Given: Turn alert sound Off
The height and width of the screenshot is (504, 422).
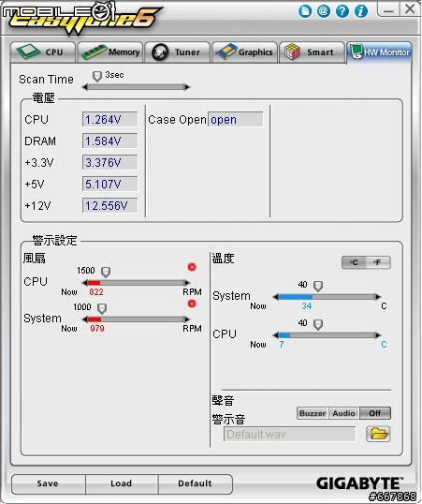Looking at the screenshot, I should 375,413.
